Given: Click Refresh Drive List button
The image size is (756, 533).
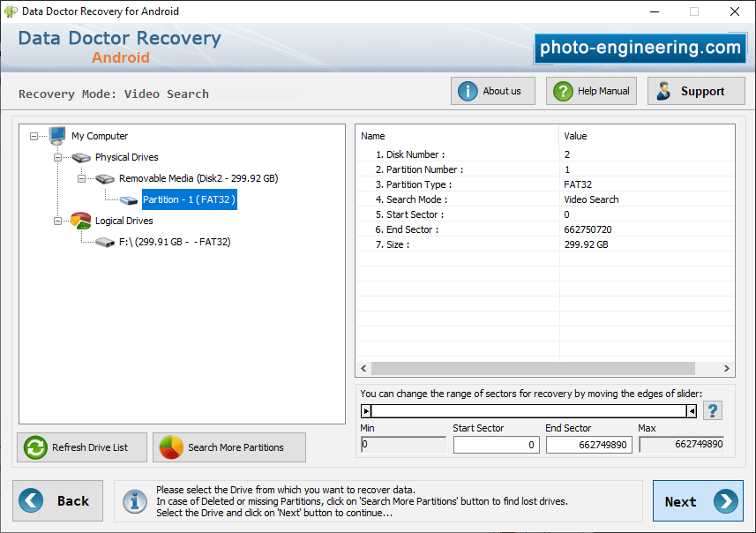Looking at the screenshot, I should [x=82, y=447].
